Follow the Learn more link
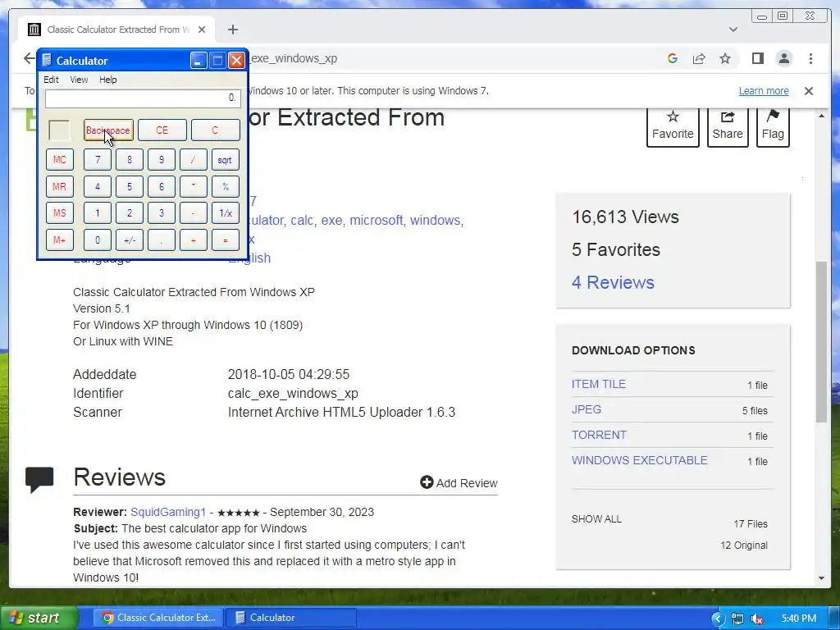Viewport: 840px width, 630px height. point(764,90)
